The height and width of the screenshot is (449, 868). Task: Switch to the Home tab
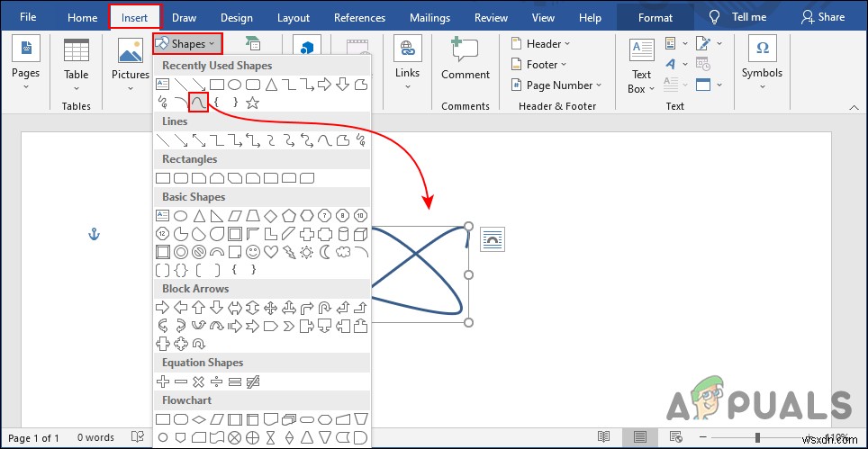point(82,18)
